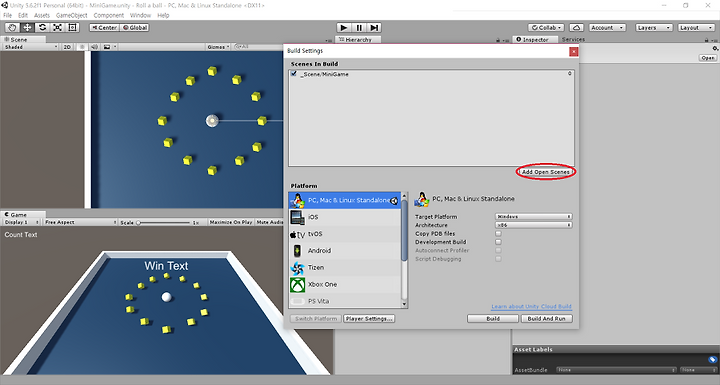Select the Rotate tool
This screenshot has height=385, width=720.
tap(42, 28)
